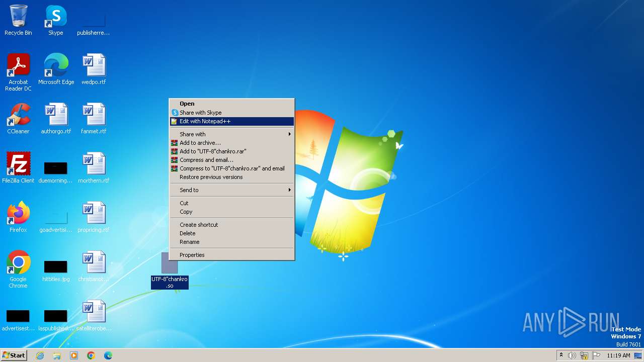Show hidden tray icons arrow
Image resolution: width=644 pixels, height=362 pixels.
tap(561, 355)
